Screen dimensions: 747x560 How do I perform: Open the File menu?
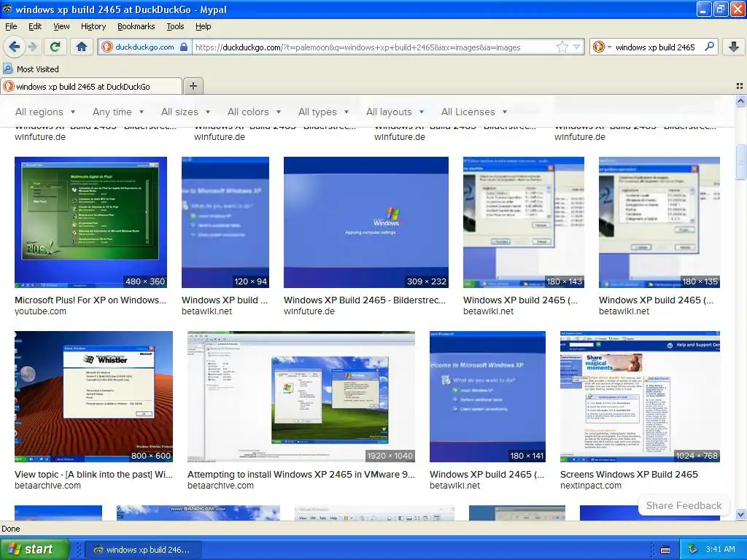point(11,26)
